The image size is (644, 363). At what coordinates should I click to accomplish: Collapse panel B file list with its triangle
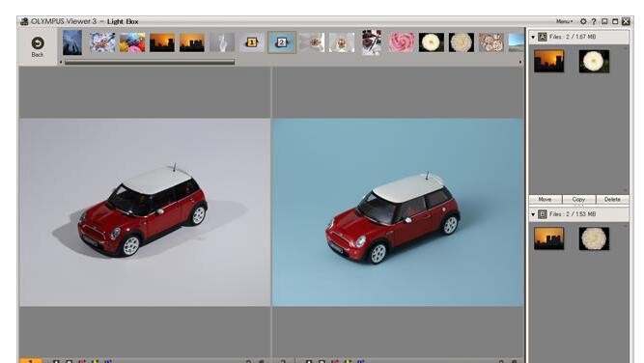point(533,214)
